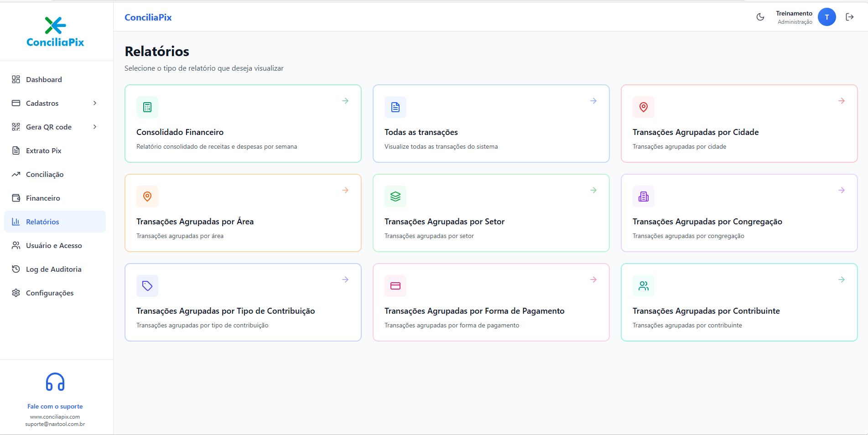868x435 pixels.
Task: Click the document icon for Todas as transações
Action: 395,107
